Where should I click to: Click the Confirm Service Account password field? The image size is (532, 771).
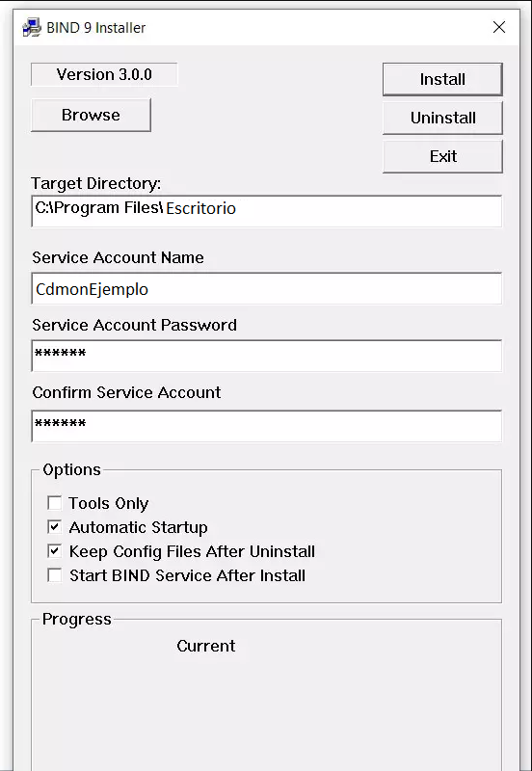pyautogui.click(x=267, y=426)
